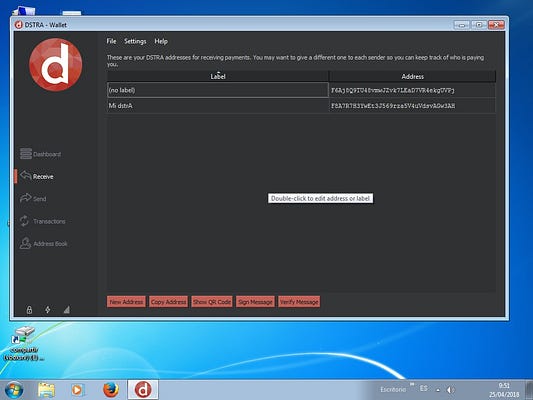
Task: Show hidden tray icons arrow
Action: click(x=438, y=390)
